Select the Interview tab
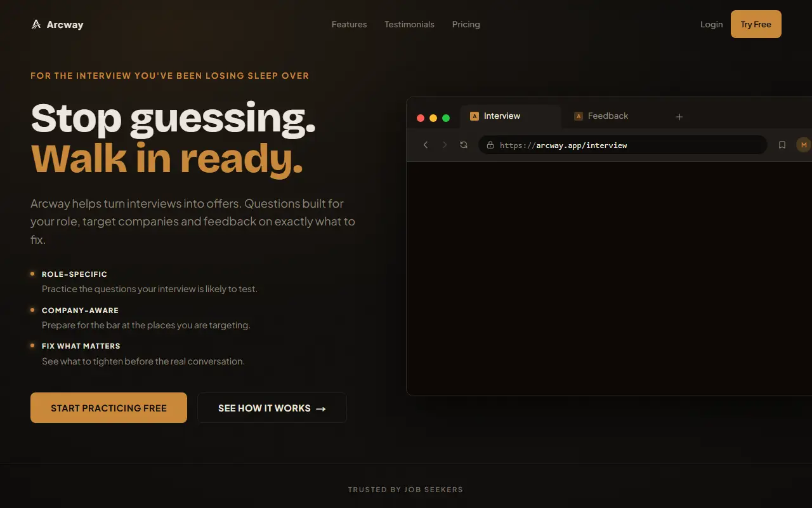 (x=511, y=116)
